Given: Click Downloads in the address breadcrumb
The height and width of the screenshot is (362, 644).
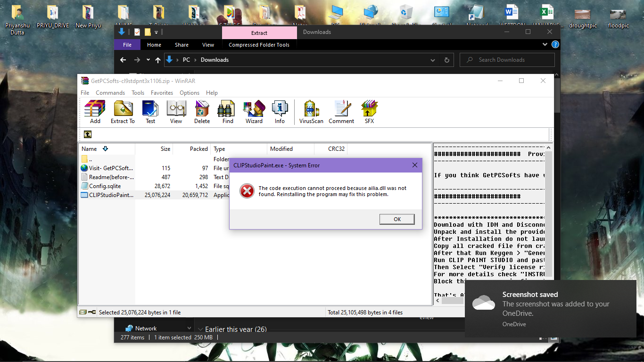Looking at the screenshot, I should (215, 60).
